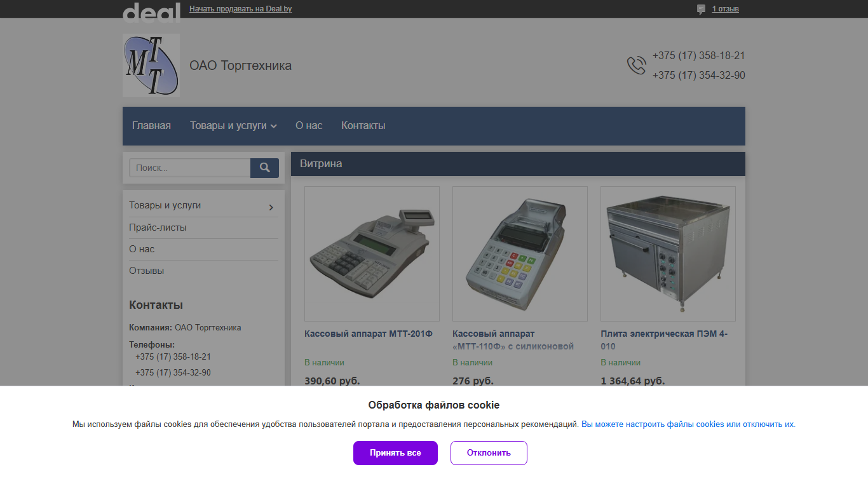Viewport: 868px width, 488px height.
Task: Expand the sidebar Товары и услуги arrow
Action: pos(271,207)
